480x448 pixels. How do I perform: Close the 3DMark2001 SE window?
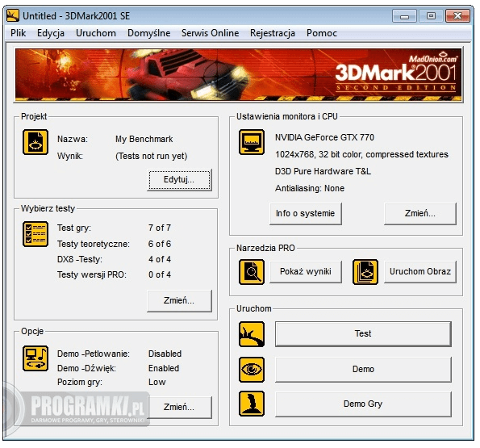coord(457,16)
